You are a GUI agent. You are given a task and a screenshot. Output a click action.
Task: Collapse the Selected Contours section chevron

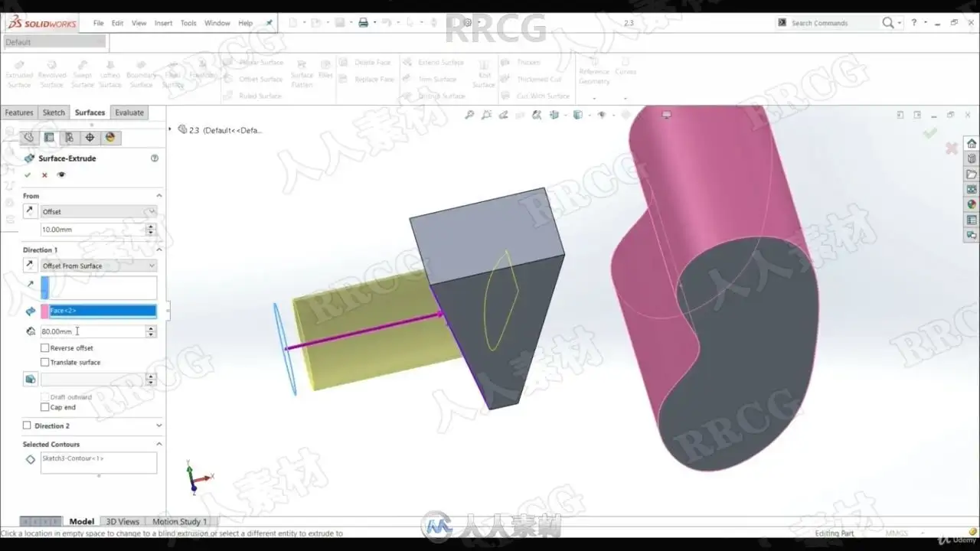(x=159, y=444)
